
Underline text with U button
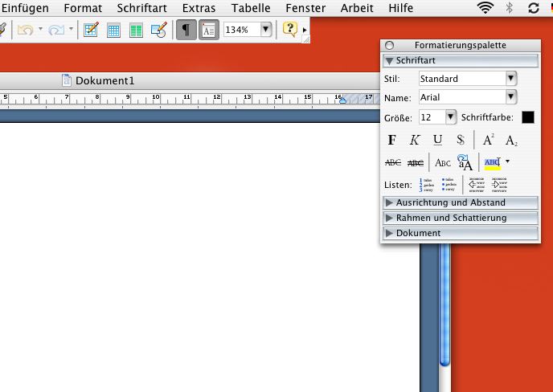(x=437, y=140)
